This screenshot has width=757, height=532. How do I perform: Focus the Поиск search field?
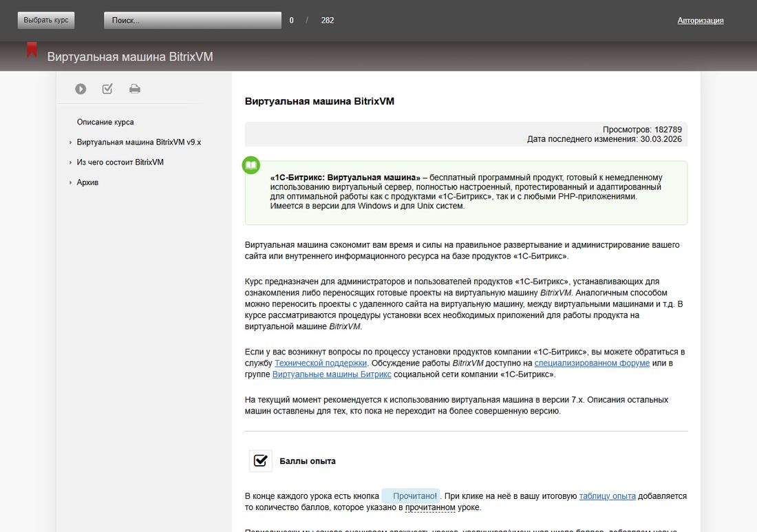click(x=193, y=20)
